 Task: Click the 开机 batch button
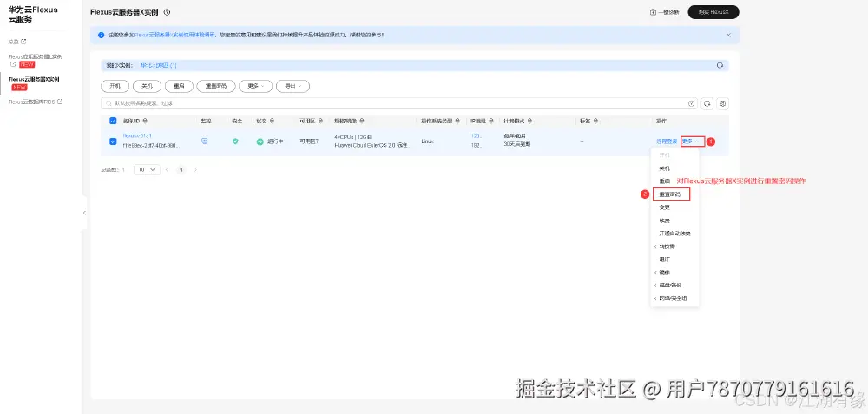(115, 86)
